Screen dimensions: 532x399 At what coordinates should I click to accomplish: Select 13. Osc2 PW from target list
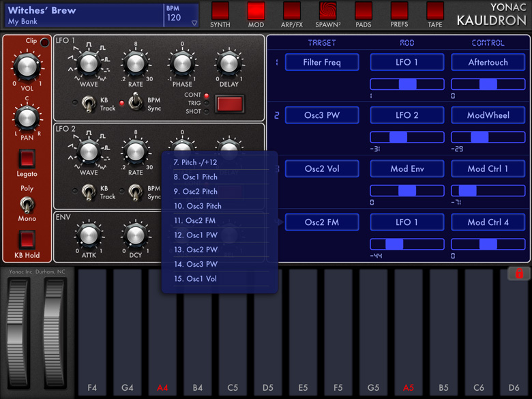220,250
